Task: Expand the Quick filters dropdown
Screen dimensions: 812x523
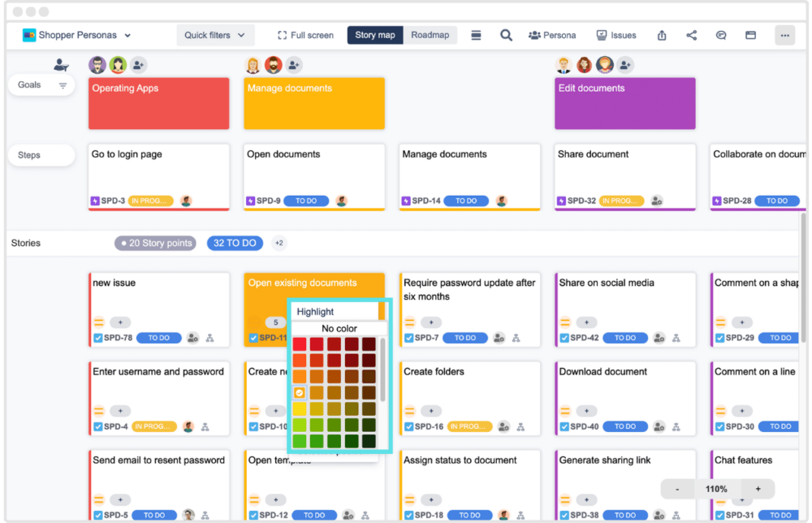Action: pos(215,35)
